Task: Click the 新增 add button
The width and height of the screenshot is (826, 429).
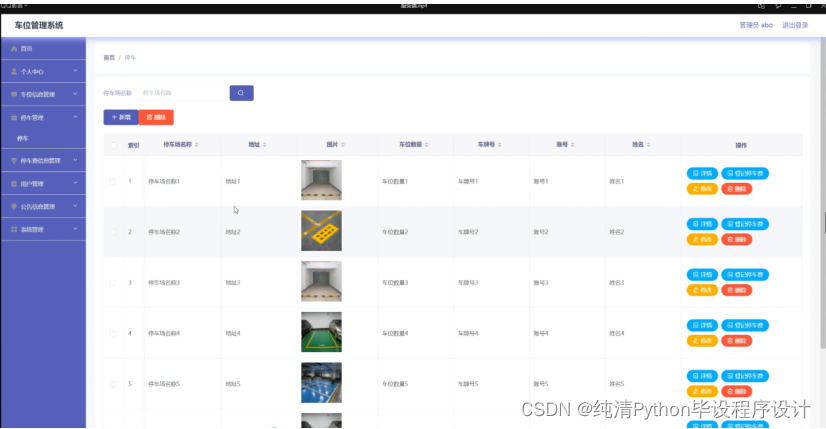Action: point(121,117)
